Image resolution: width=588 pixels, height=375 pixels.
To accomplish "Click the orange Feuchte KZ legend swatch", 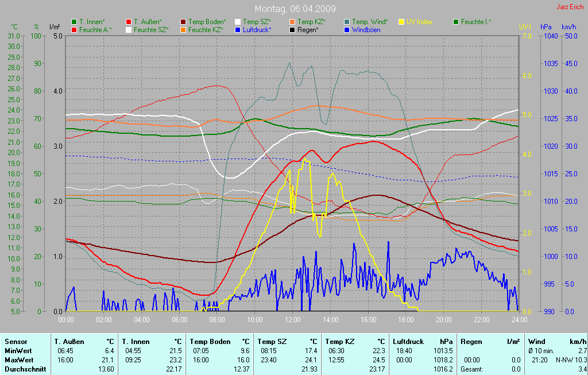I will click(x=183, y=29).
